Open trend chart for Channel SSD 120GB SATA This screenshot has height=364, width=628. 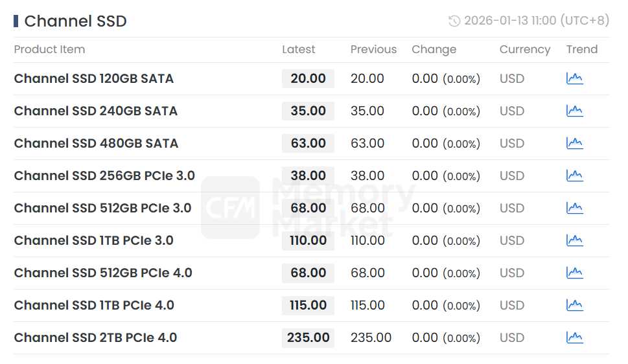pyautogui.click(x=574, y=78)
